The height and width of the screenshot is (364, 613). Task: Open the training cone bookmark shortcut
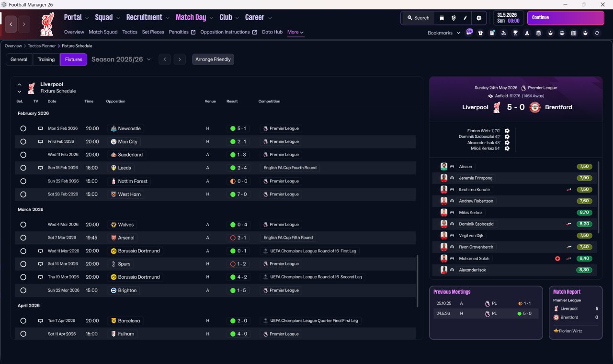tap(527, 33)
